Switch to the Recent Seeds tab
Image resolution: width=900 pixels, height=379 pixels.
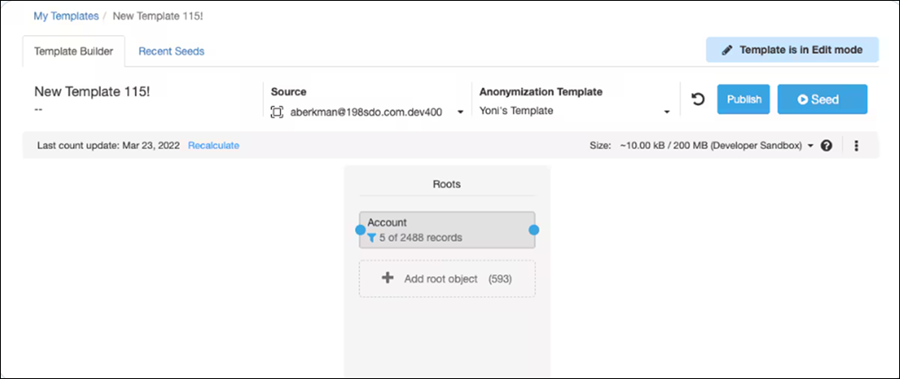pyautogui.click(x=171, y=51)
